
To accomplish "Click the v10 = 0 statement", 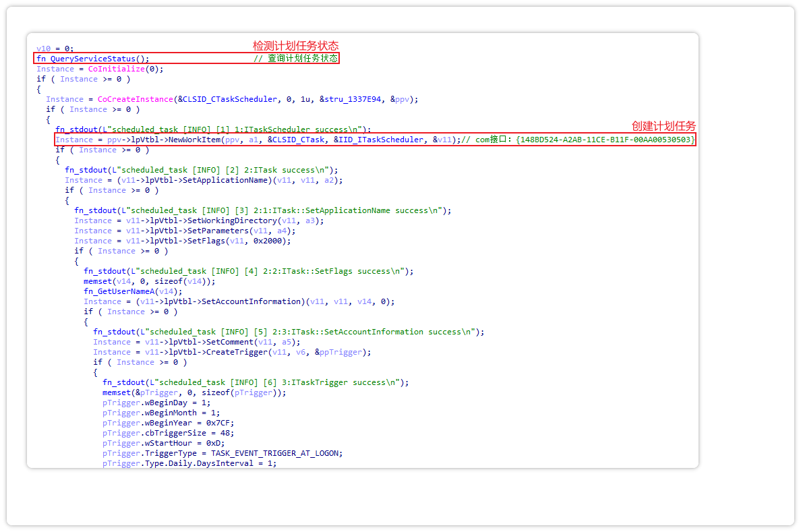I will [x=55, y=49].
